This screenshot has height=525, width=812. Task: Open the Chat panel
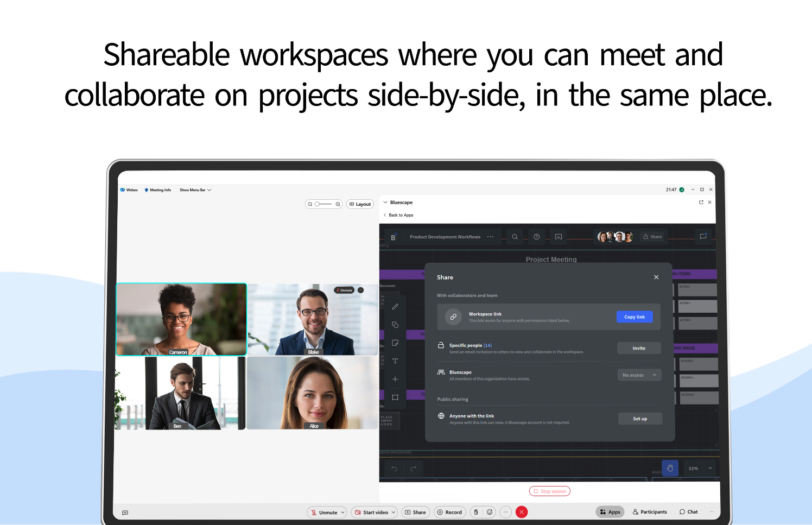tap(689, 512)
